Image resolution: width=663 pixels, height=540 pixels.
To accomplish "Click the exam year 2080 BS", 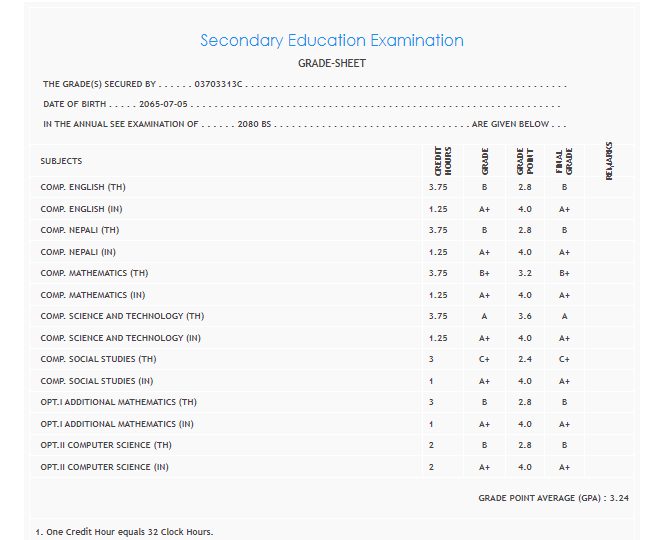I will point(254,125).
